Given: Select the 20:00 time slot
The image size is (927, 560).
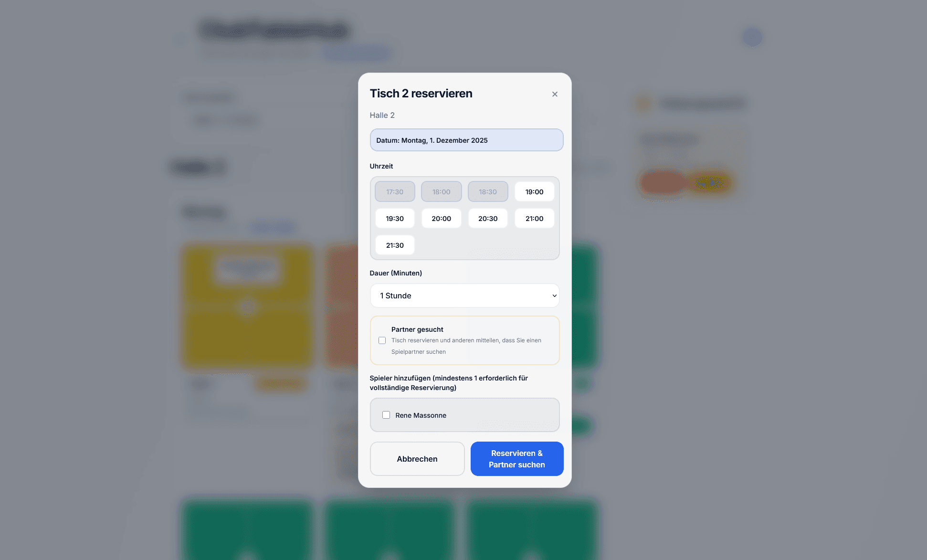Looking at the screenshot, I should [441, 218].
